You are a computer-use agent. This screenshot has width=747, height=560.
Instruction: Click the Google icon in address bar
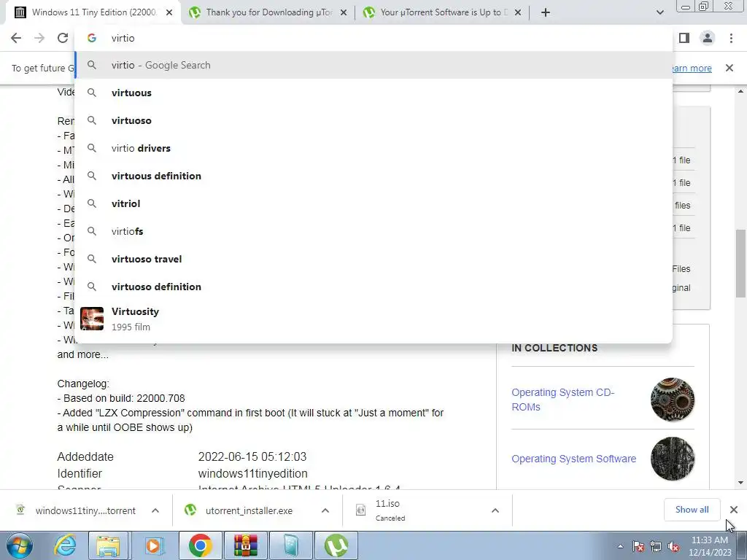(x=92, y=38)
